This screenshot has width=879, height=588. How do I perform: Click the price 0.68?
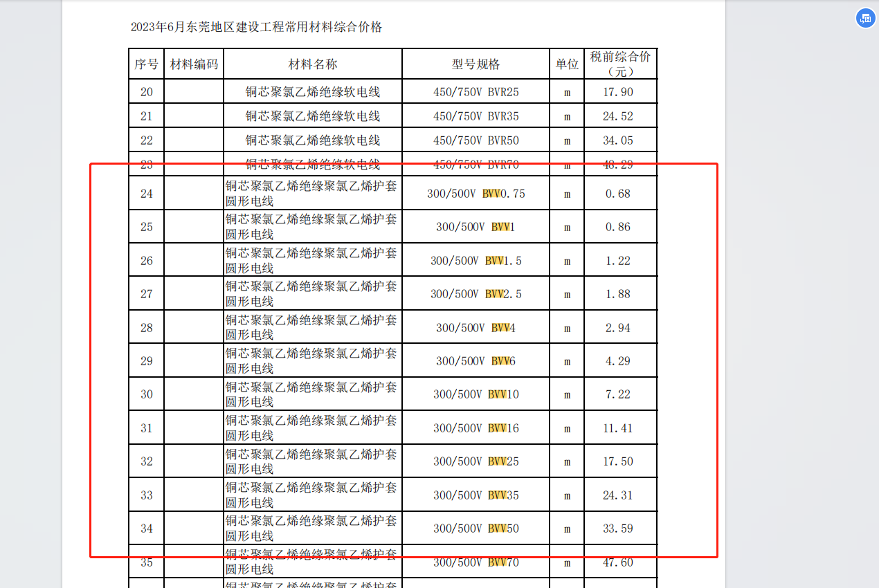pyautogui.click(x=618, y=194)
